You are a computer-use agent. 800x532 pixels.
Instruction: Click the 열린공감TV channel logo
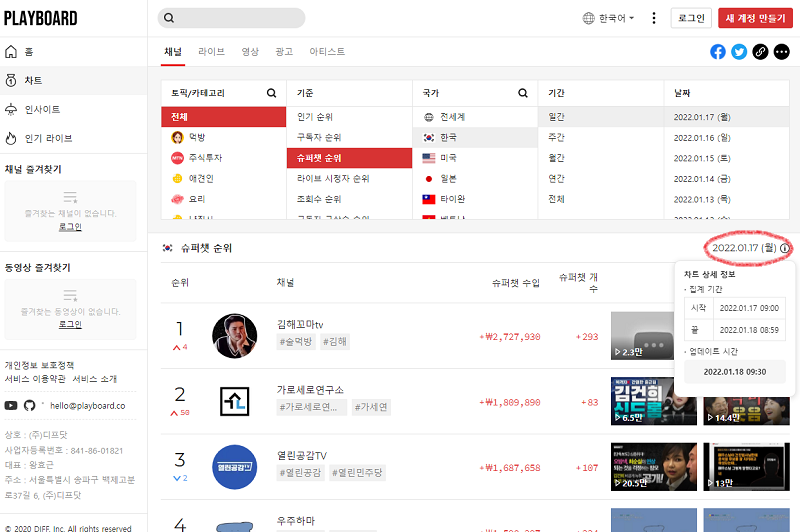pos(235,467)
